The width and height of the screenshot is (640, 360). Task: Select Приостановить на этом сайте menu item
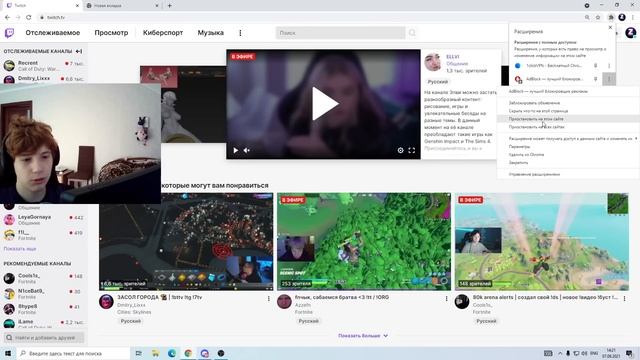click(568, 119)
